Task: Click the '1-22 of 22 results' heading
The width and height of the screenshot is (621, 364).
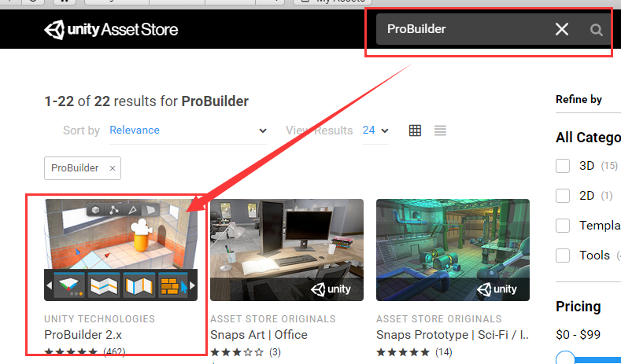Action: [x=146, y=101]
